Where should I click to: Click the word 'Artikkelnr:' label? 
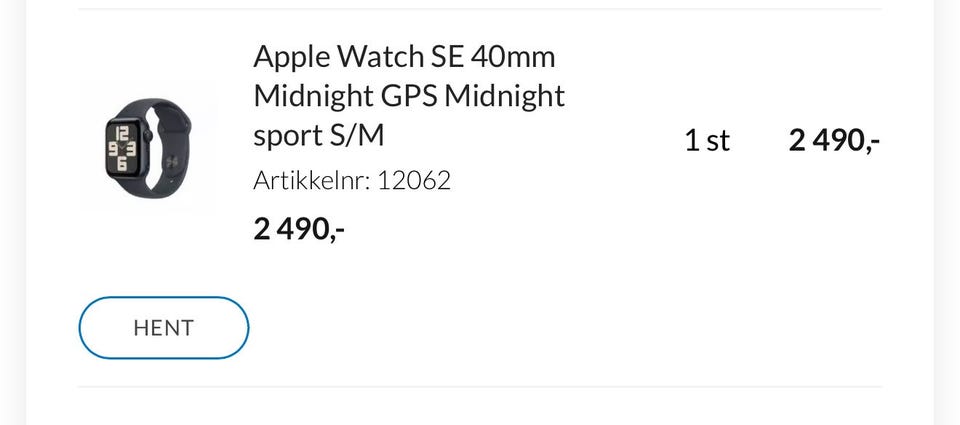pos(311,180)
